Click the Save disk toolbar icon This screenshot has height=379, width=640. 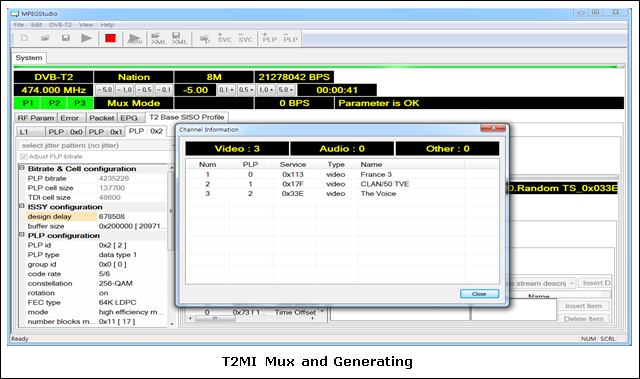click(x=65, y=38)
